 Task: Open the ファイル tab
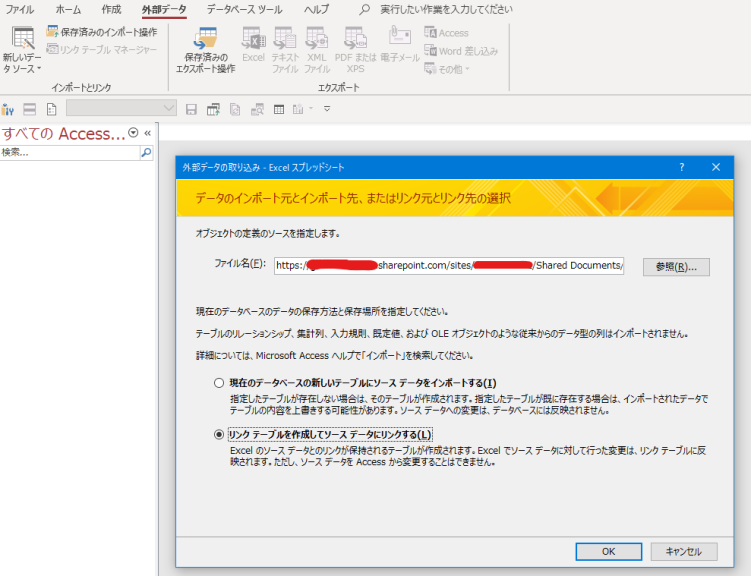19,9
